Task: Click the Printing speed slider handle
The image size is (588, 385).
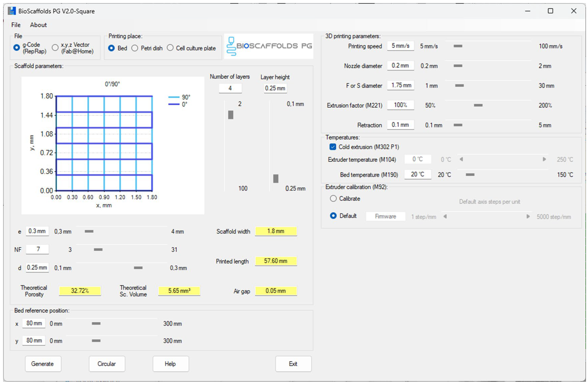Action: 458,46
